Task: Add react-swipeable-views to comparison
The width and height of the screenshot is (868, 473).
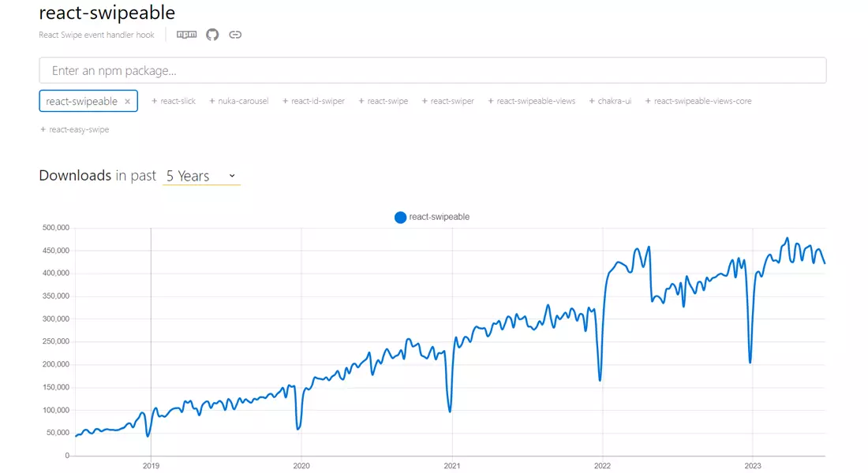Action: 531,101
